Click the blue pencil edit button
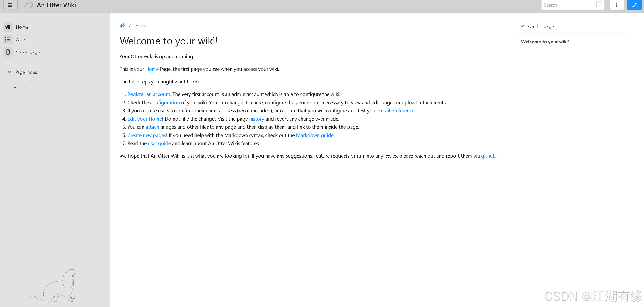Viewport: 644px width, 307px height. click(634, 5)
